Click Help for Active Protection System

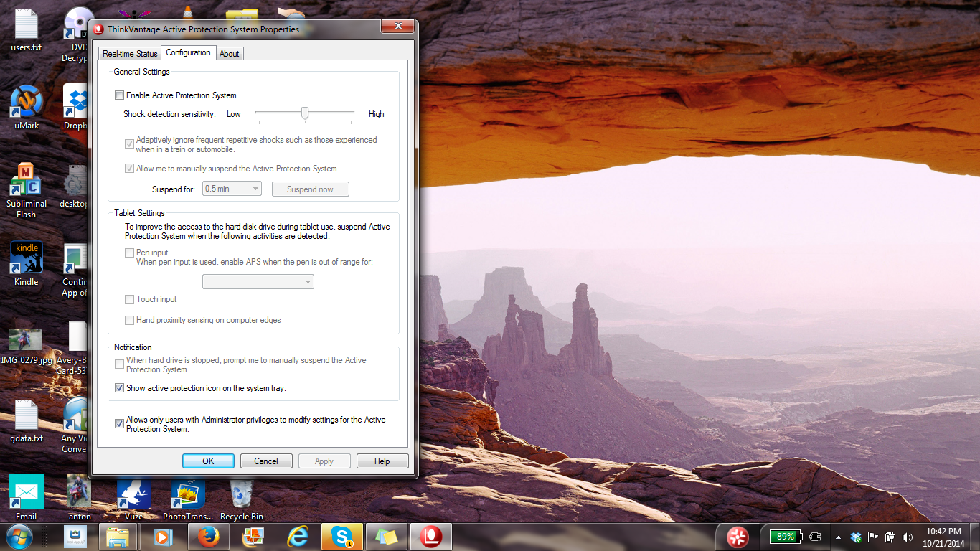[x=382, y=461]
